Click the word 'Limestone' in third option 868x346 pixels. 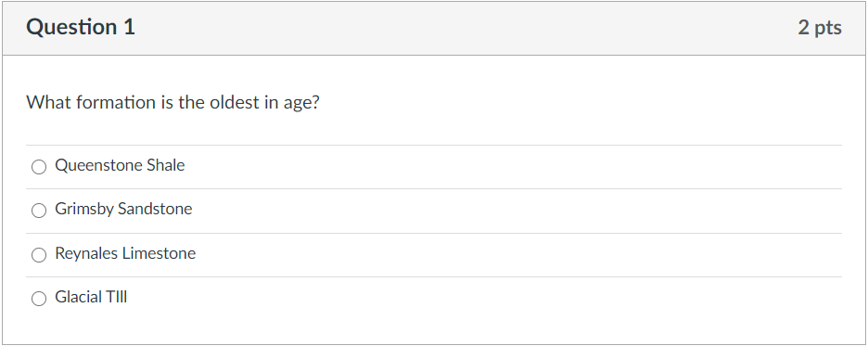[x=159, y=253]
